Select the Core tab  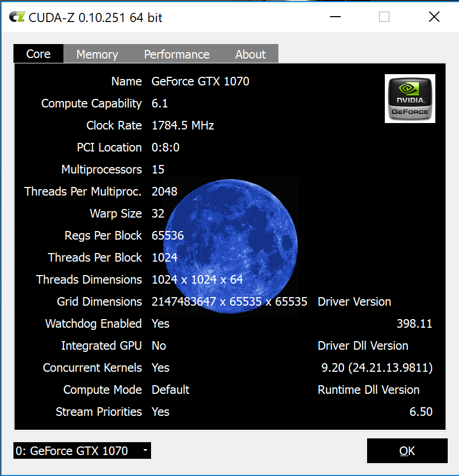38,54
